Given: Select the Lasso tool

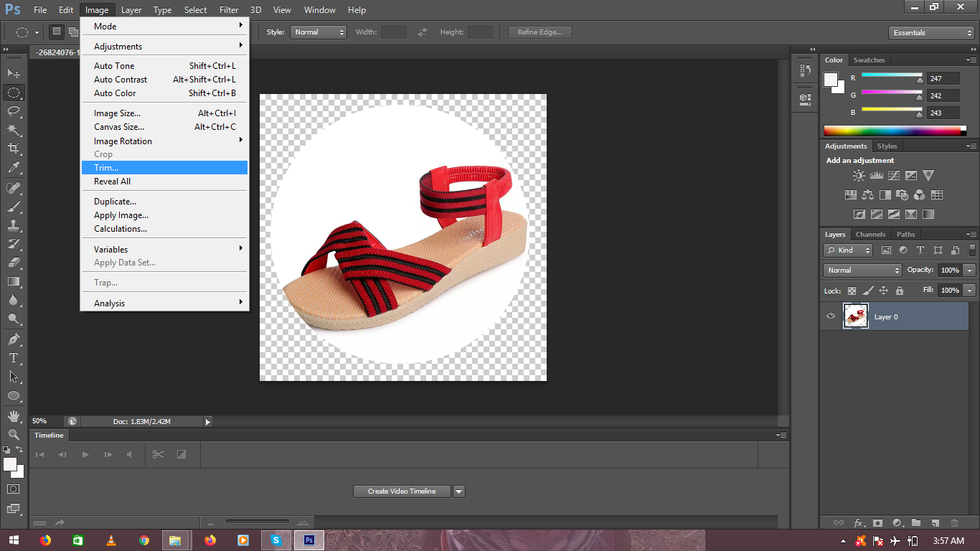Looking at the screenshot, I should (14, 111).
